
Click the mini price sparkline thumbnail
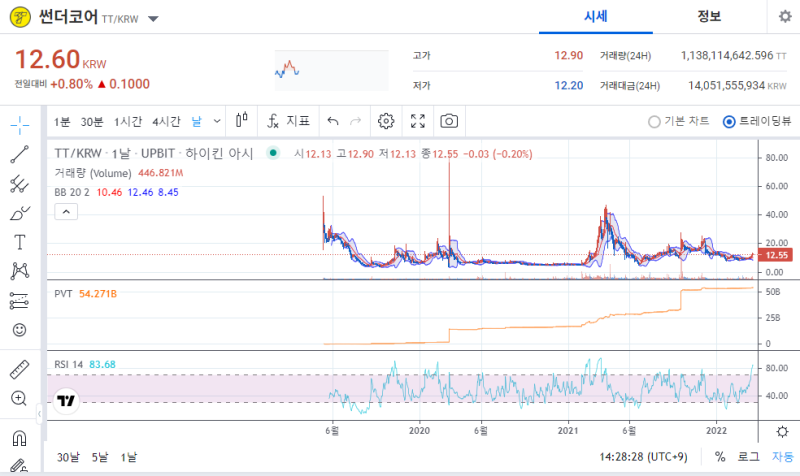(332, 70)
